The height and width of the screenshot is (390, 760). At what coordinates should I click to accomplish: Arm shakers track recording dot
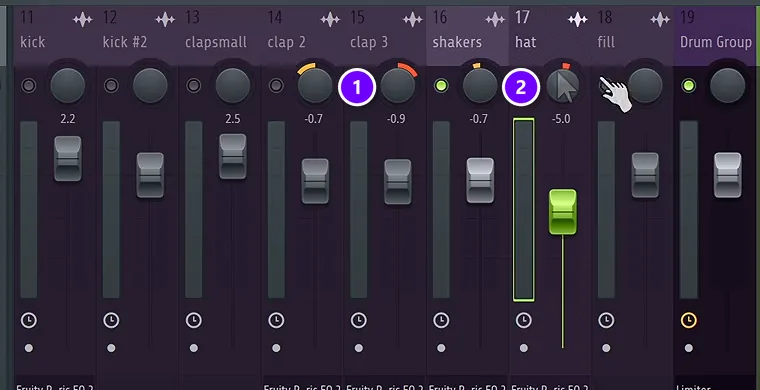441,348
